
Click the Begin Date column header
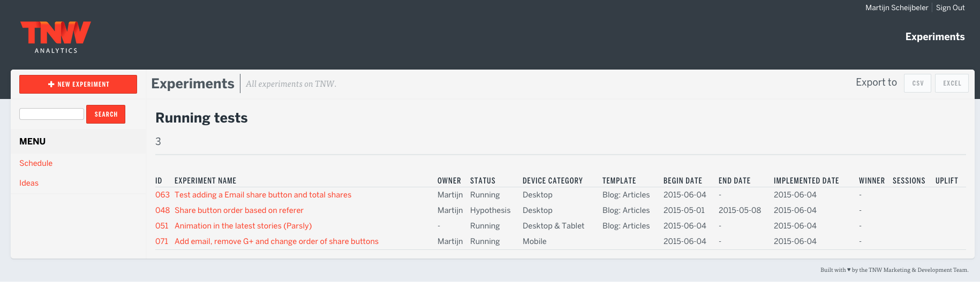[x=682, y=181]
